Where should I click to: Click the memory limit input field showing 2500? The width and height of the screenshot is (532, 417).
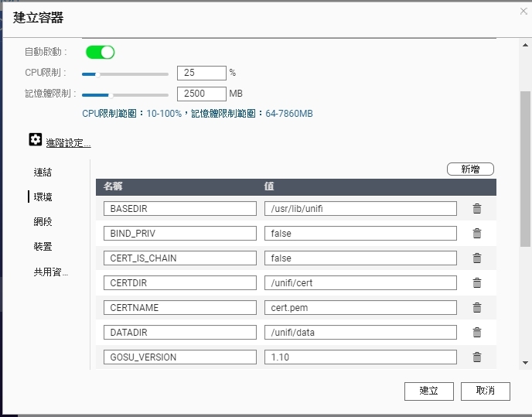[x=202, y=94]
